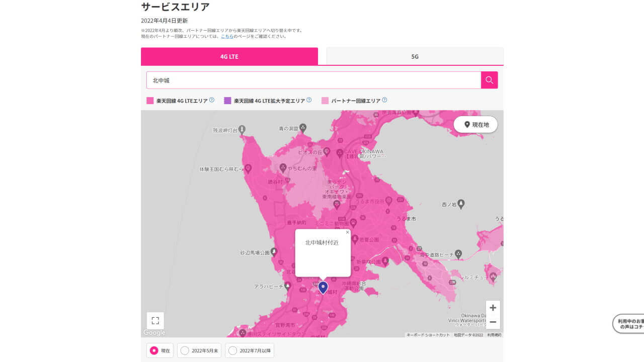Select the 2022年7月以降 radio button
The image size is (644, 362).
click(232, 350)
